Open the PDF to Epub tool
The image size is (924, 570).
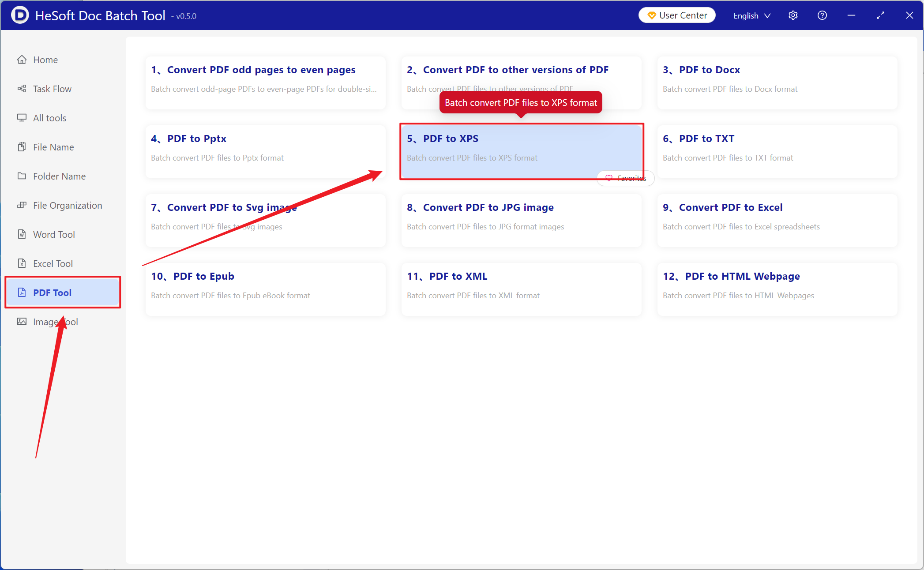pos(265,289)
